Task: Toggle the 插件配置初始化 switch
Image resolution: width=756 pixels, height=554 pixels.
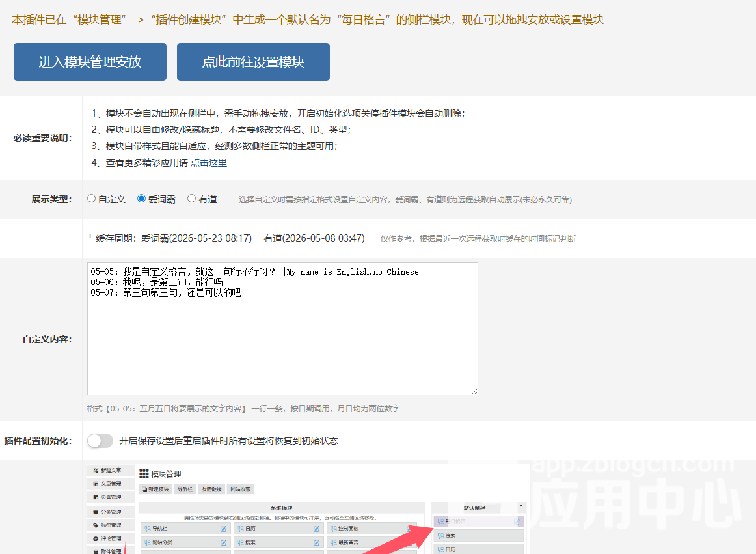Action: [100, 441]
